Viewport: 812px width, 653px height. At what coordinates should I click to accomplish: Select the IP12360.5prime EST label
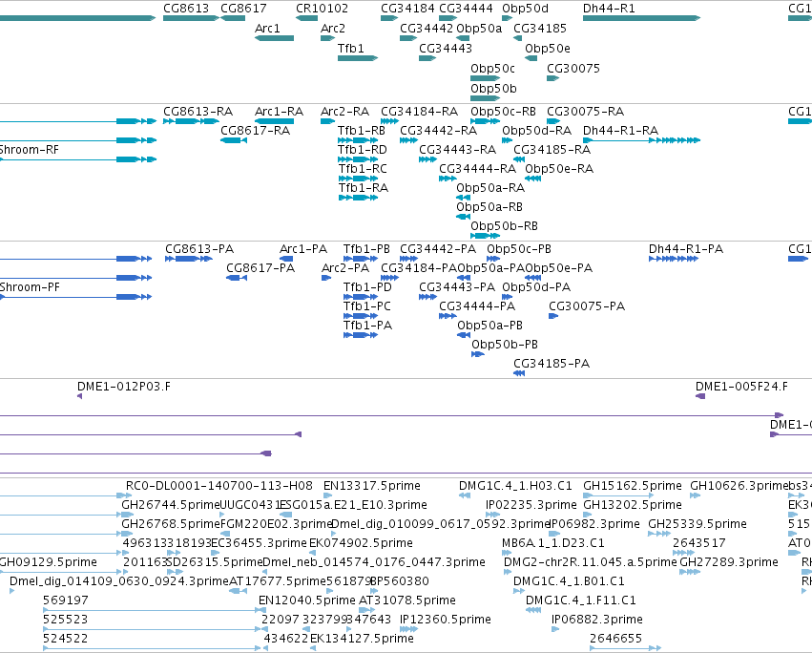point(446,621)
